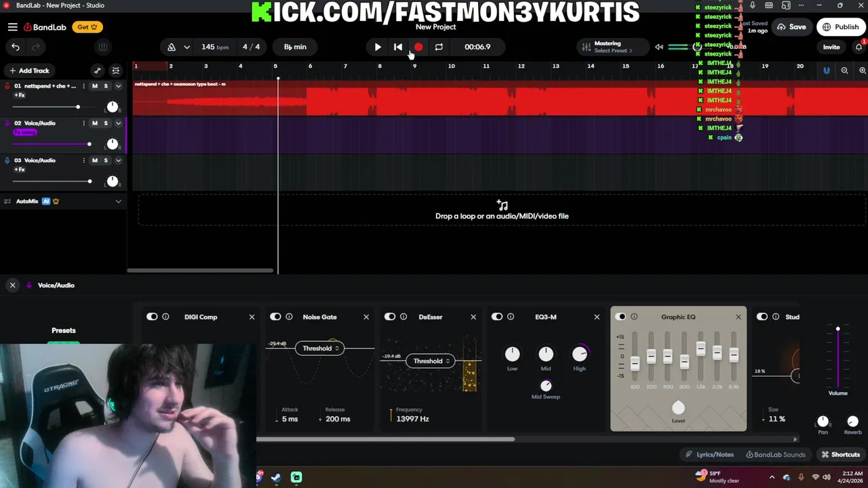Image resolution: width=868 pixels, height=488 pixels.
Task: Open the Noise Gate Threshold parameter dropdown
Action: pyautogui.click(x=320, y=348)
